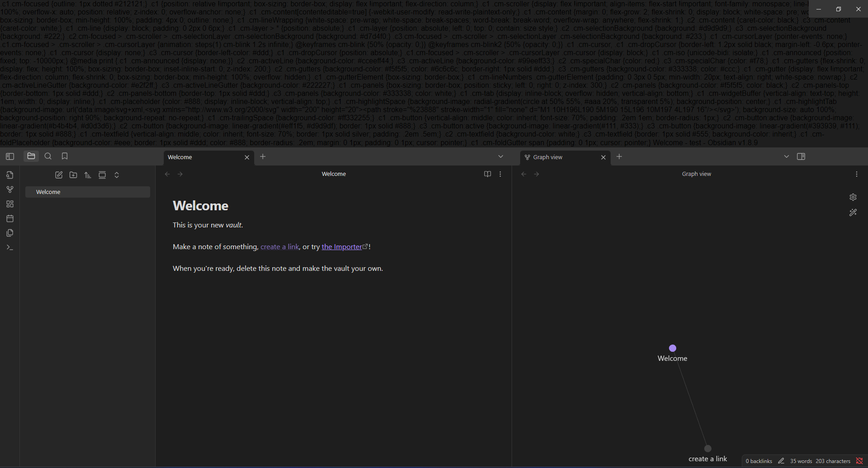Open graph view from the left ribbon
Image resolution: width=868 pixels, height=468 pixels.
10,189
